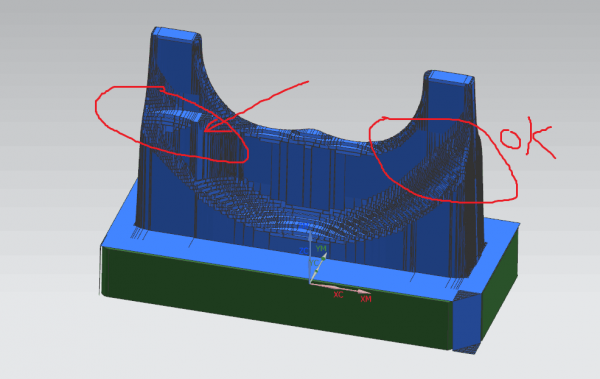Pick the YC axis label
The height and width of the screenshot is (379, 600).
[313, 263]
